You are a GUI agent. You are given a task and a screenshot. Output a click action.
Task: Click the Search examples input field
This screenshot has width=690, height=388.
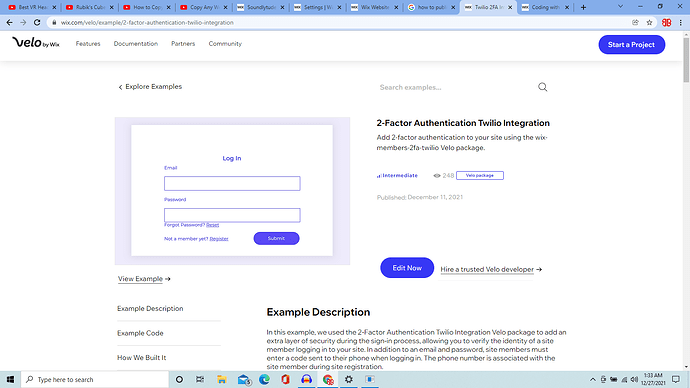click(455, 87)
